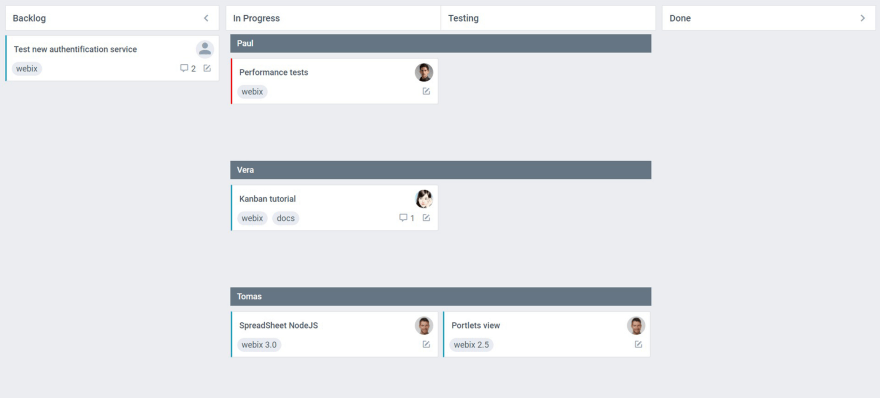880x400 pixels.
Task: Collapse the Done column
Action: (862, 18)
